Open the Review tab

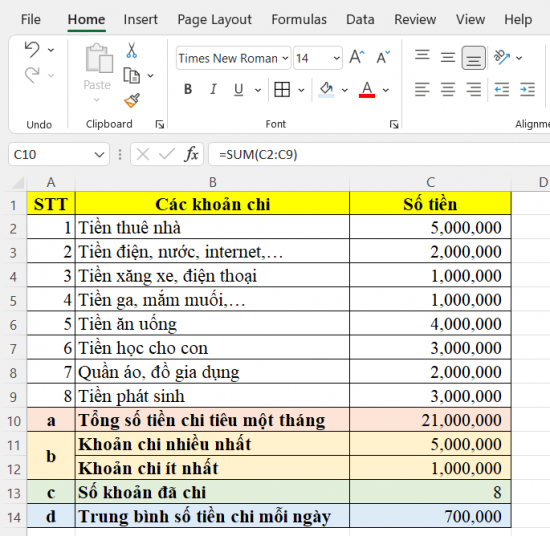coord(415,19)
